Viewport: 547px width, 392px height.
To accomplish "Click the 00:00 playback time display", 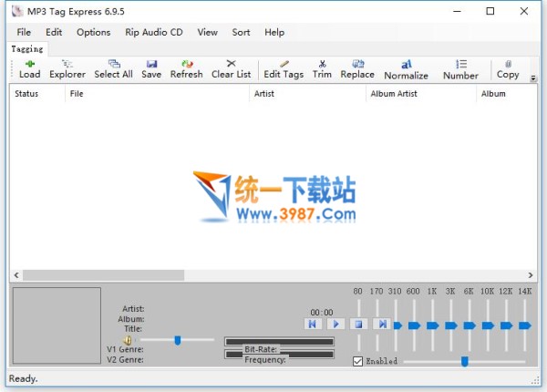I will coord(322,312).
